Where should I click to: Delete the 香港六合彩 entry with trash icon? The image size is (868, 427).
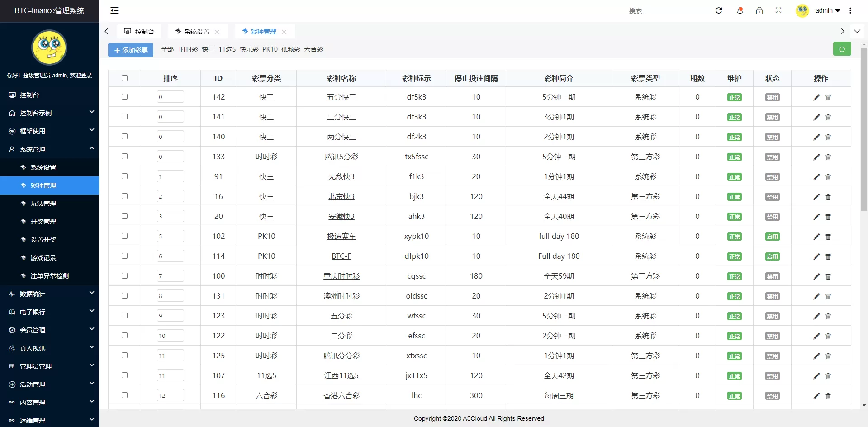pyautogui.click(x=828, y=395)
